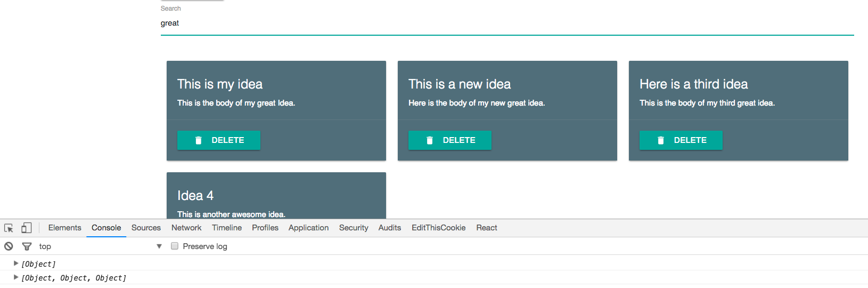Select the Console tab
The width and height of the screenshot is (868, 288).
coord(107,228)
